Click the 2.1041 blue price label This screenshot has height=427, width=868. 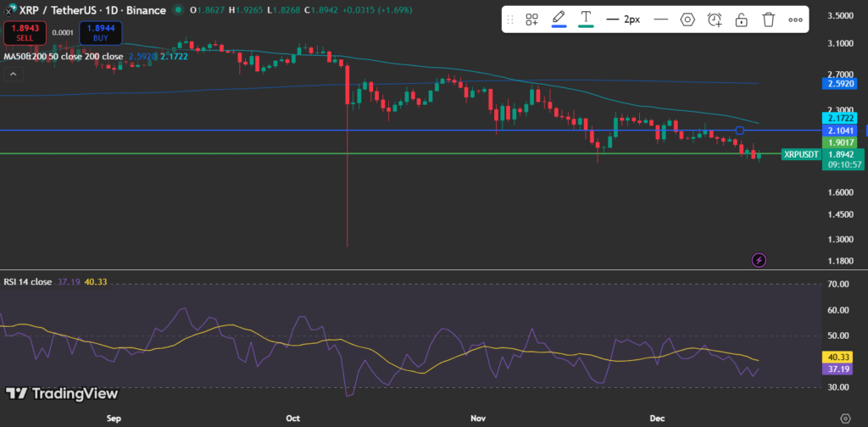coord(839,130)
